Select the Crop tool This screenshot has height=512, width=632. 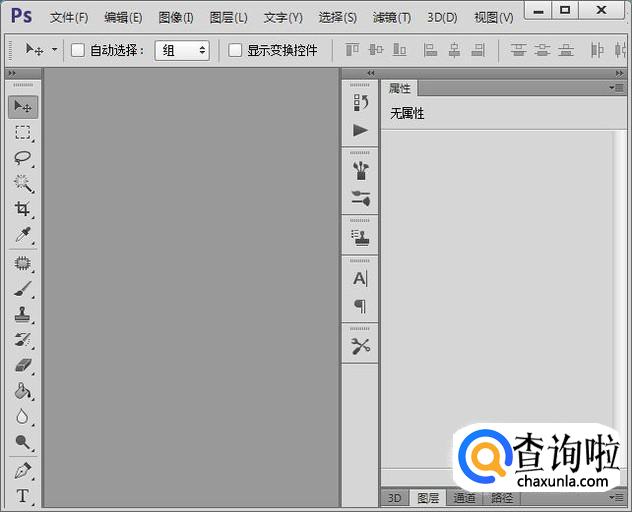click(23, 209)
